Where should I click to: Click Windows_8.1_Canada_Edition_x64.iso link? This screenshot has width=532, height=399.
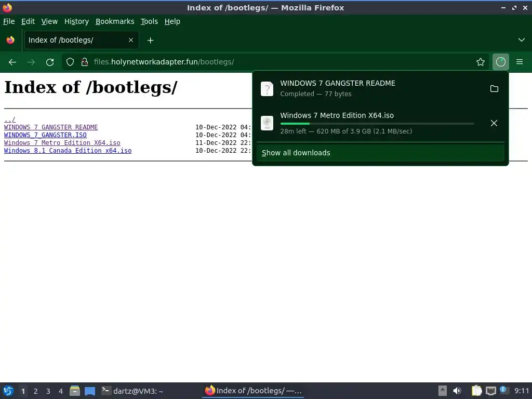click(68, 151)
